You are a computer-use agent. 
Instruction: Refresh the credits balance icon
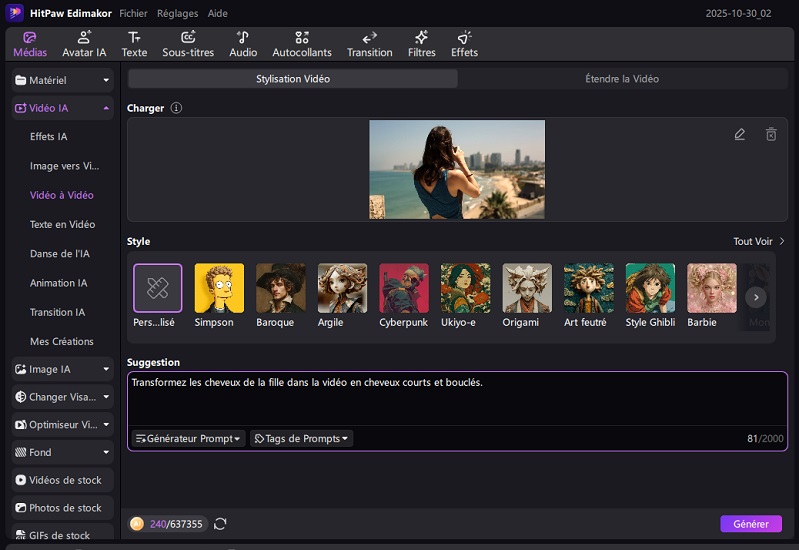(220, 524)
